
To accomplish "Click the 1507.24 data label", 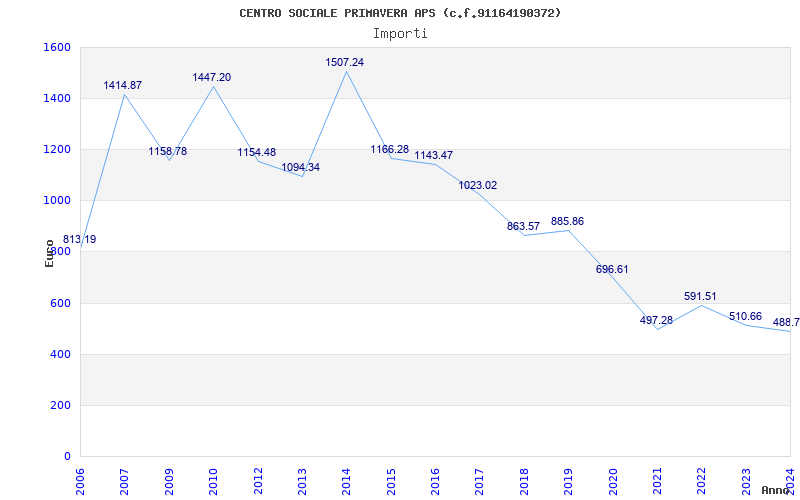I will (x=345, y=62).
